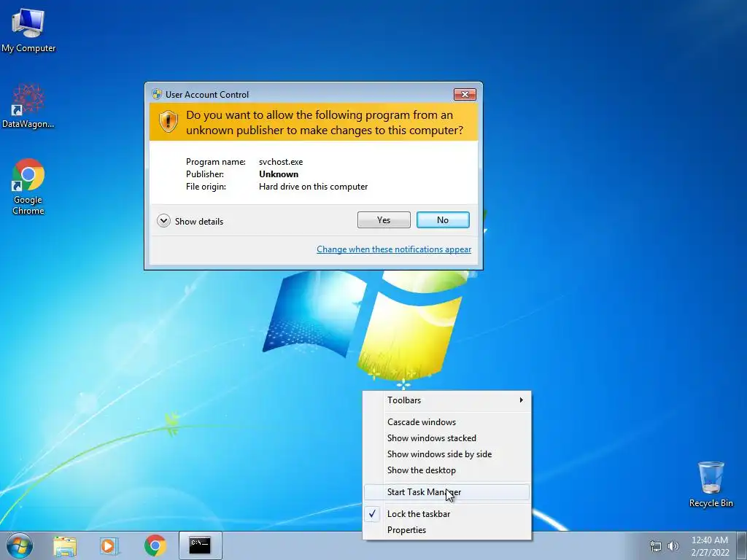Click the Show desktop strip beside the clock
Screen dimensions: 747x560
[742, 545]
